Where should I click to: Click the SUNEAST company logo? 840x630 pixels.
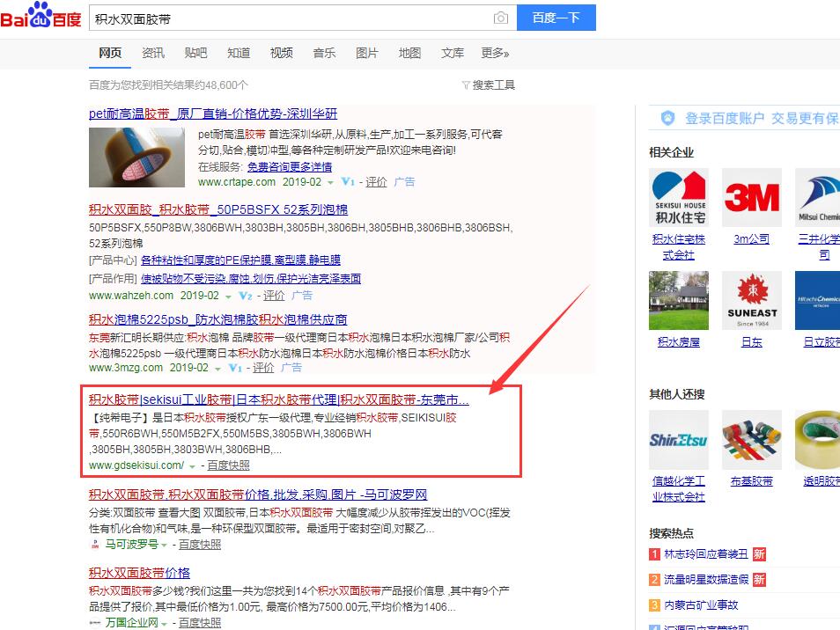(x=751, y=300)
